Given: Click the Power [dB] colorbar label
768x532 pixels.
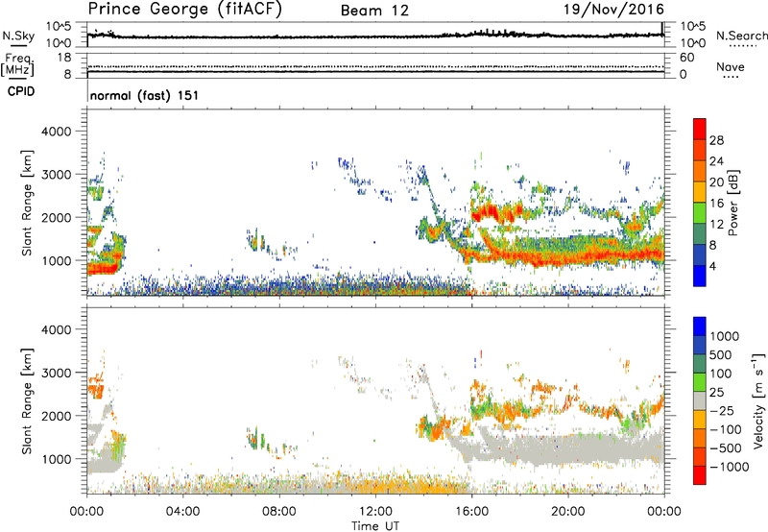Looking at the screenshot, I should click(732, 203).
